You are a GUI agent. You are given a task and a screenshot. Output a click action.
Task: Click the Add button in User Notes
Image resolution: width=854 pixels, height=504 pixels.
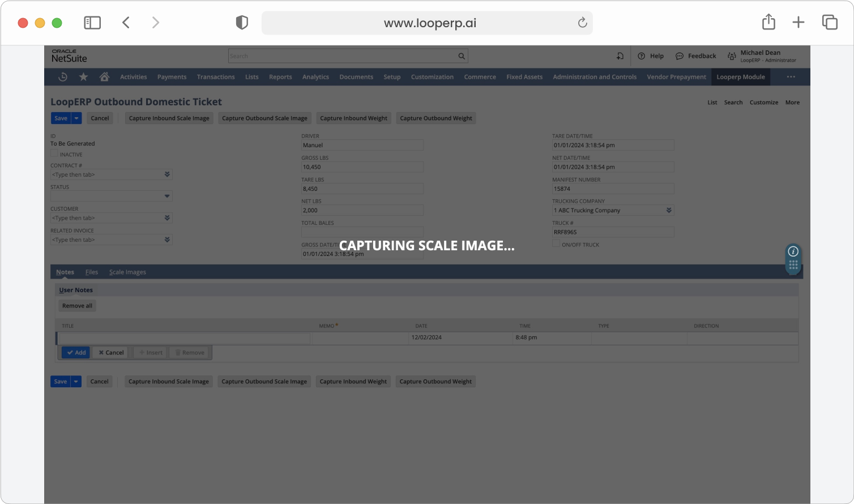(76, 352)
